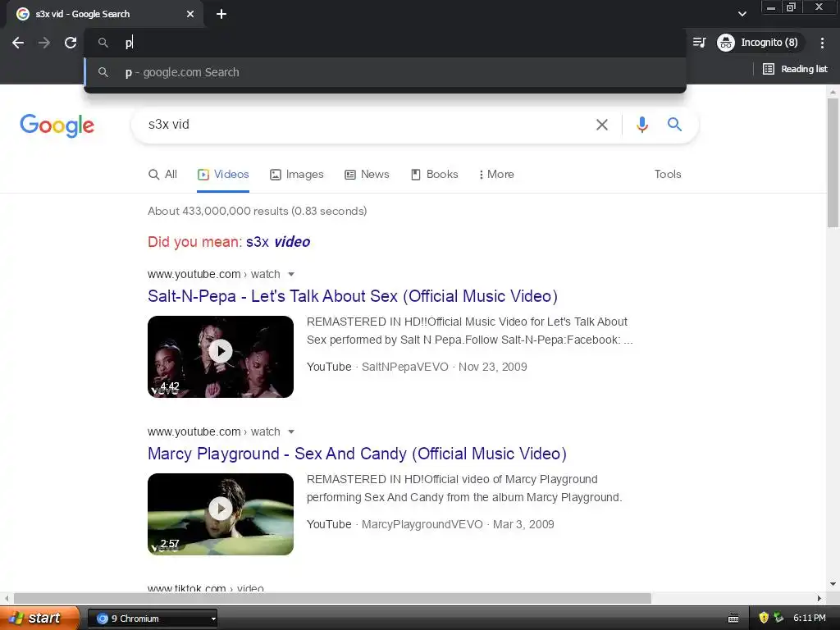Click the security shield tray icon
This screenshot has height=630, width=840.
click(x=764, y=619)
